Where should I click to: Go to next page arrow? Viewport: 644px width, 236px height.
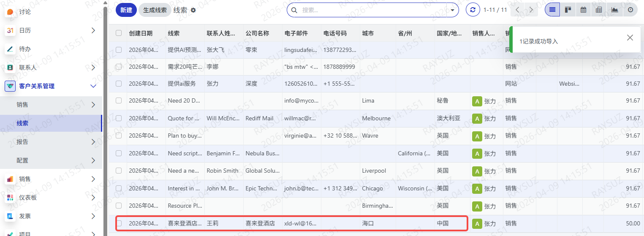click(531, 10)
